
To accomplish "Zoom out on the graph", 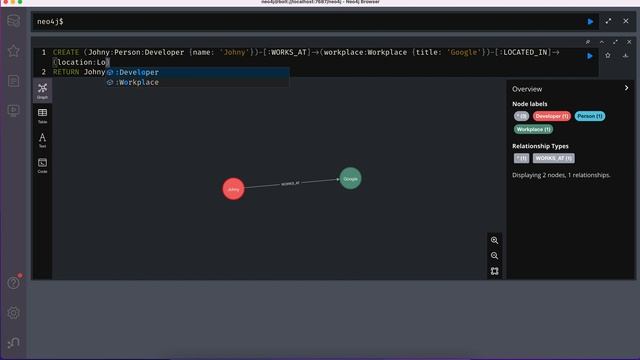I will pyautogui.click(x=494, y=256).
